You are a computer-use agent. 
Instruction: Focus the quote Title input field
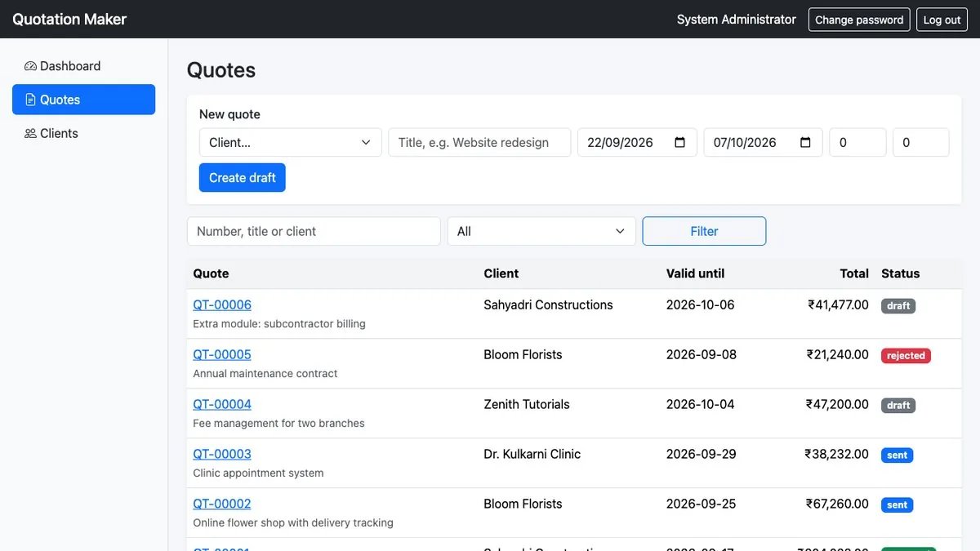tap(479, 142)
